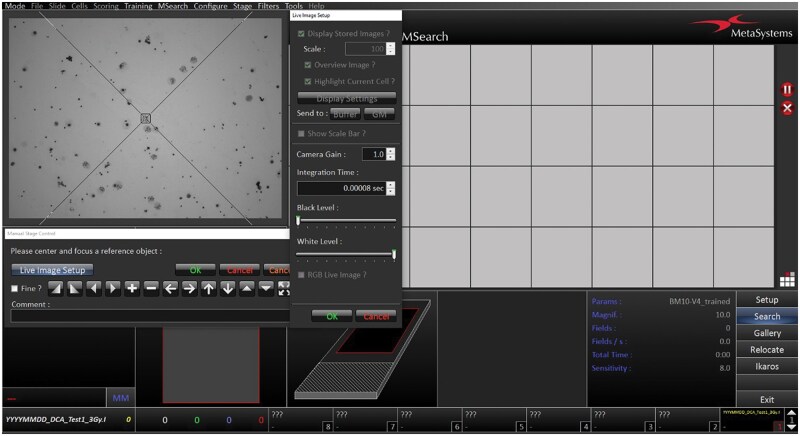Open the Gallery button in the side panel
This screenshot has width=800, height=436.
pyautogui.click(x=767, y=333)
